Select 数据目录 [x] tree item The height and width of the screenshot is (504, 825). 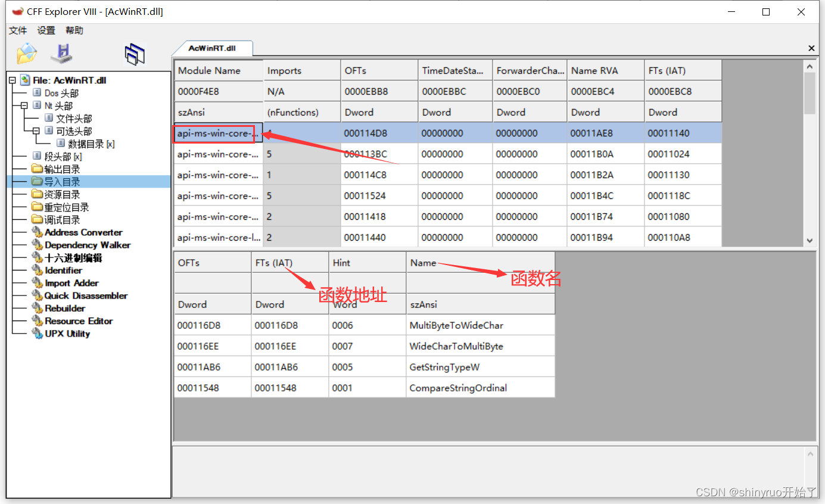click(x=91, y=144)
